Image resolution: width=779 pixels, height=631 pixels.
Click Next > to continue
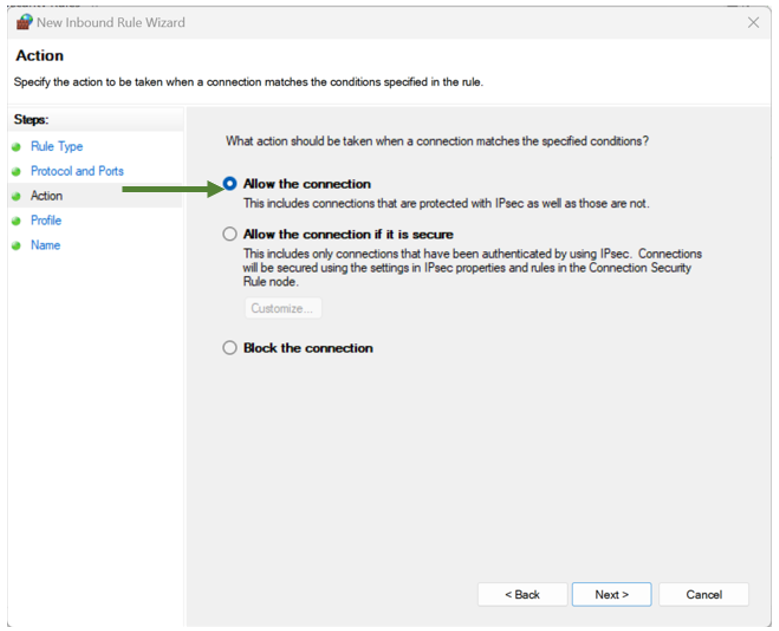pyautogui.click(x=611, y=594)
